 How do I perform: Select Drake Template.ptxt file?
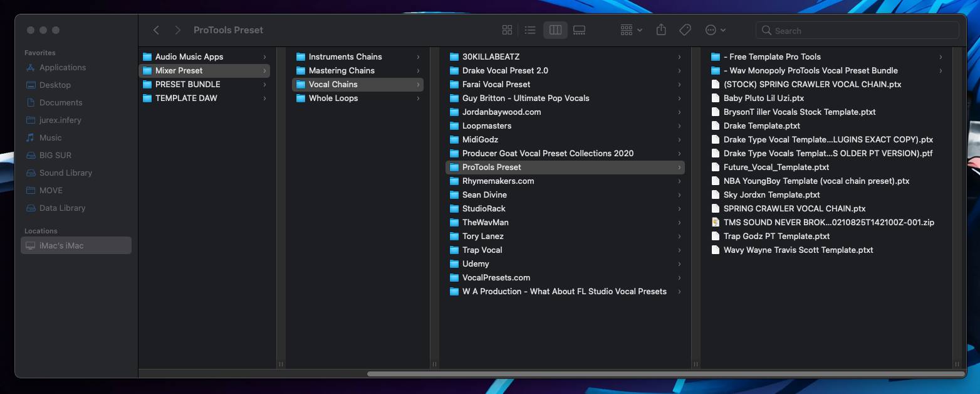826,125
